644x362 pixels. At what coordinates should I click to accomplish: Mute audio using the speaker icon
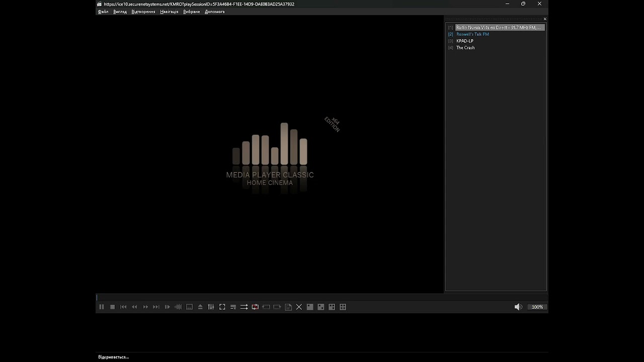coord(518,307)
